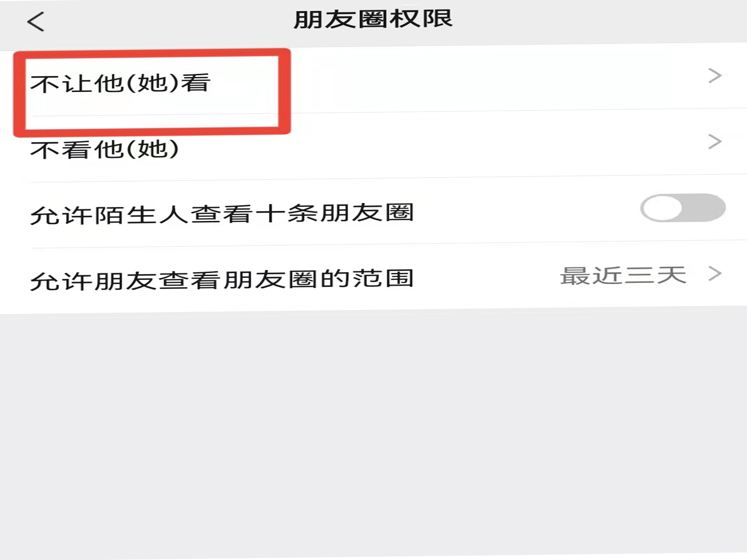Viewport: 747px width, 560px height.
Task: Click the 允许陌生人查看十条朋友圈 label
Action: [222, 214]
